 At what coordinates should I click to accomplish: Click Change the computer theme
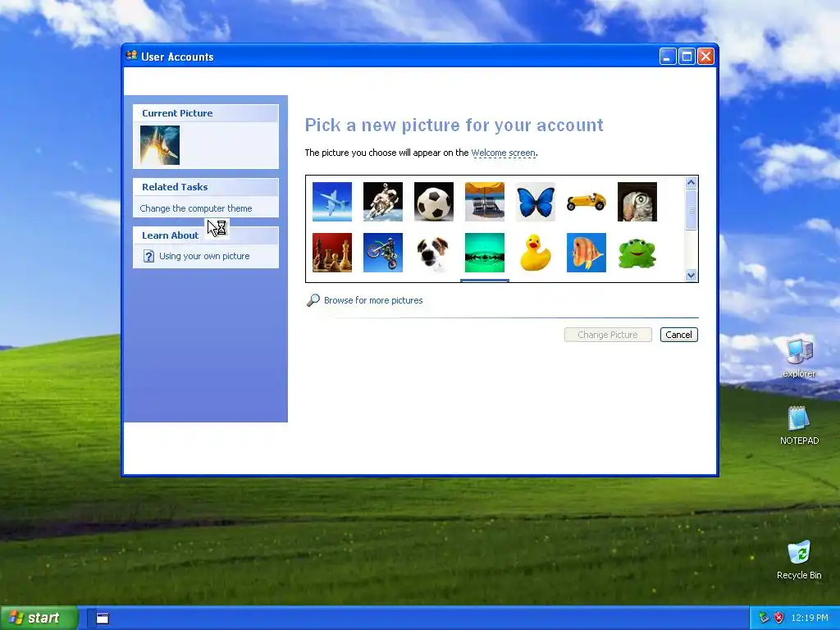196,208
